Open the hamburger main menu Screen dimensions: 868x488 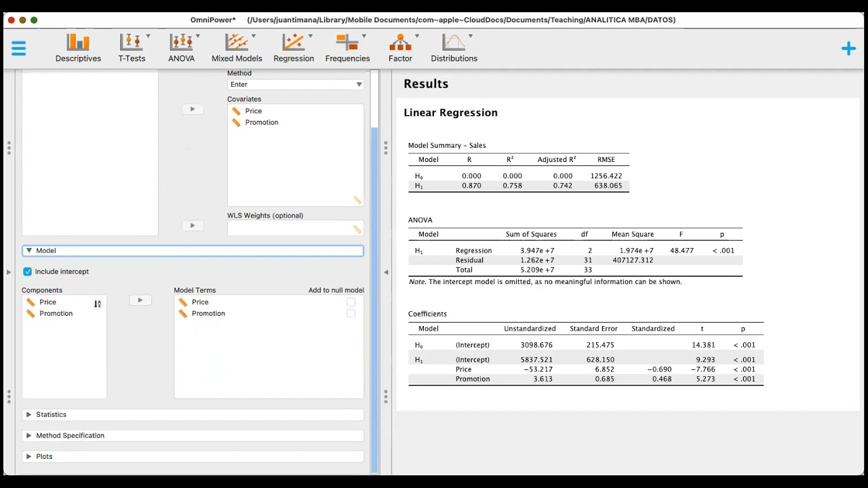tap(18, 48)
